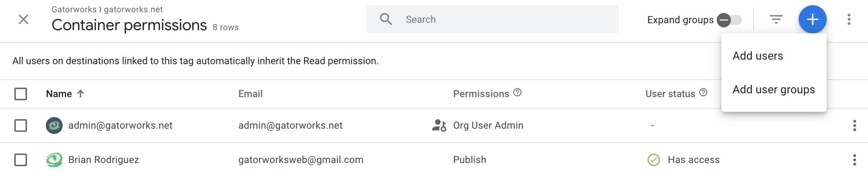
Task: Open the filter rows icon
Action: click(776, 19)
